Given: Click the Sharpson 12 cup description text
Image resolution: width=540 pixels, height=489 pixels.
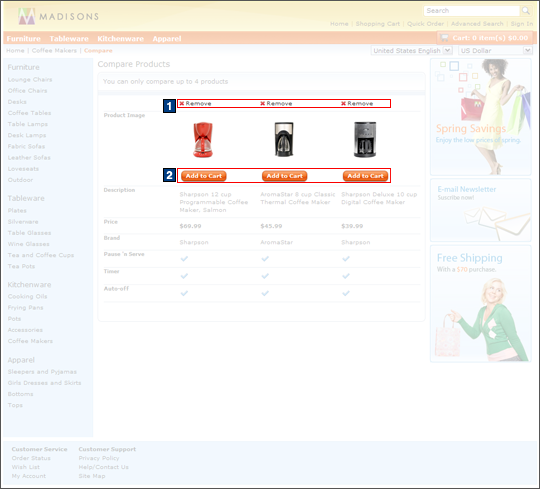Looking at the screenshot, I should [214, 202].
